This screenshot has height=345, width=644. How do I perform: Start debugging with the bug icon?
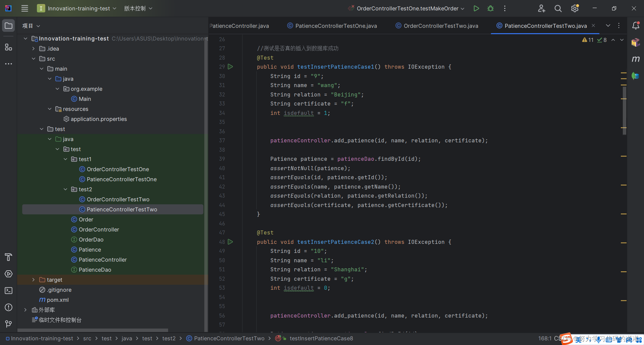coord(490,8)
